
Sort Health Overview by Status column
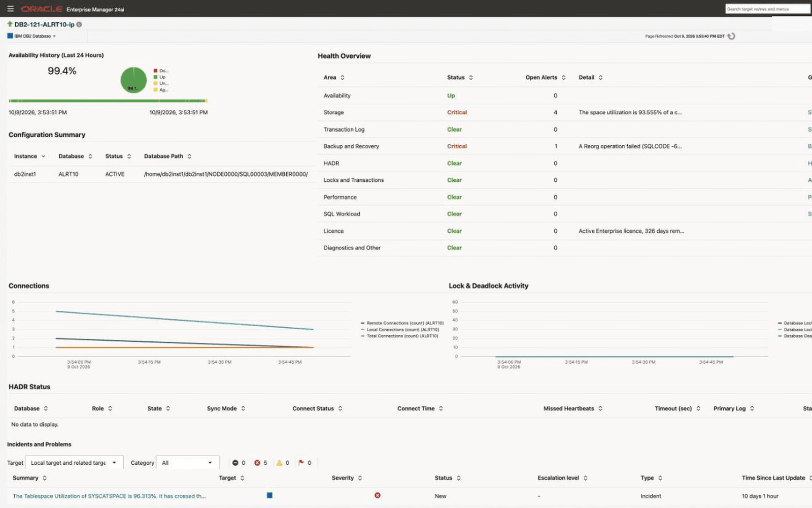tap(471, 78)
